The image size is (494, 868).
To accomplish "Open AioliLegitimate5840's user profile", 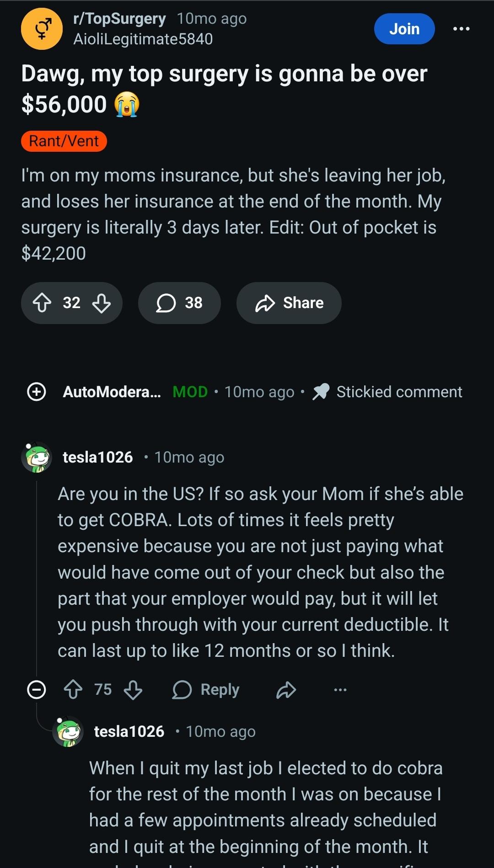I will 143,39.
